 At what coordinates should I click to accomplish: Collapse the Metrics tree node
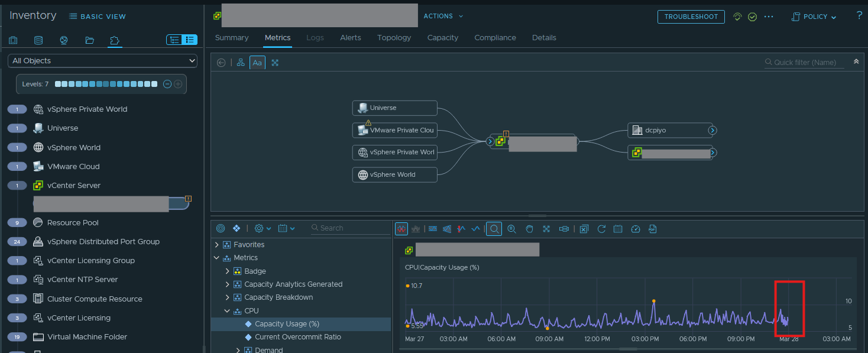(x=217, y=258)
